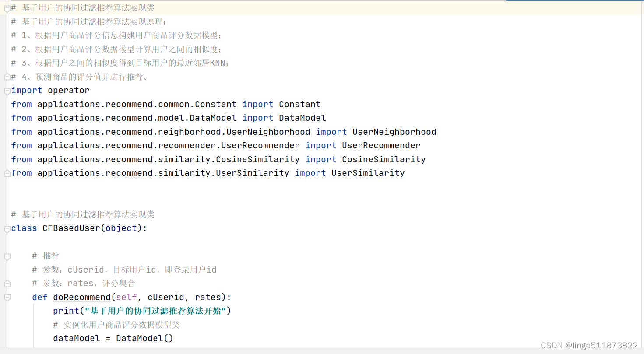Image resolution: width=644 pixels, height=354 pixels.
Task: Click 'applications.recommend.model.DataModel' module path
Action: point(137,118)
